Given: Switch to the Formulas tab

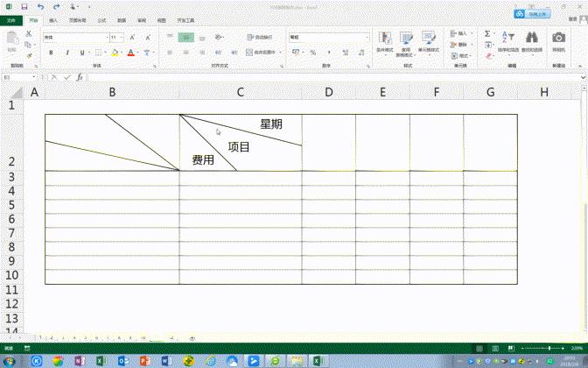Looking at the screenshot, I should click(101, 20).
